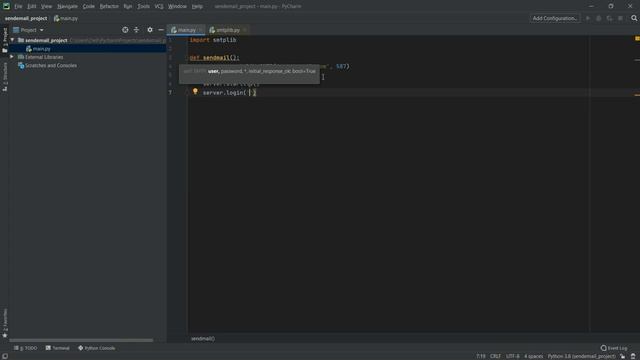
Task: Open Project panel settings gear
Action: (150, 30)
